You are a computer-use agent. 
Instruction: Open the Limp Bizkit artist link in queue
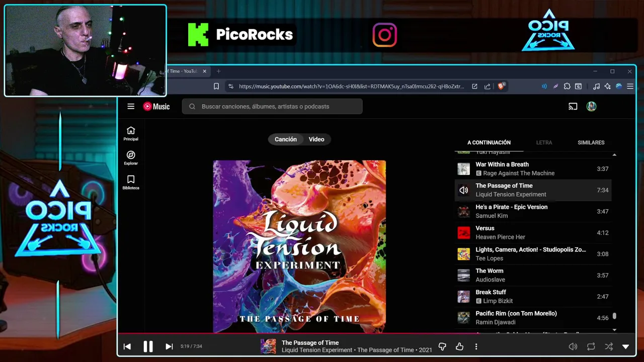tap(498, 301)
